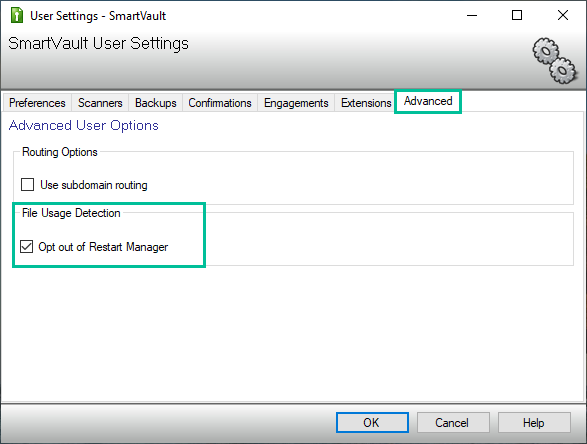Select the Backups tab

pos(155,103)
